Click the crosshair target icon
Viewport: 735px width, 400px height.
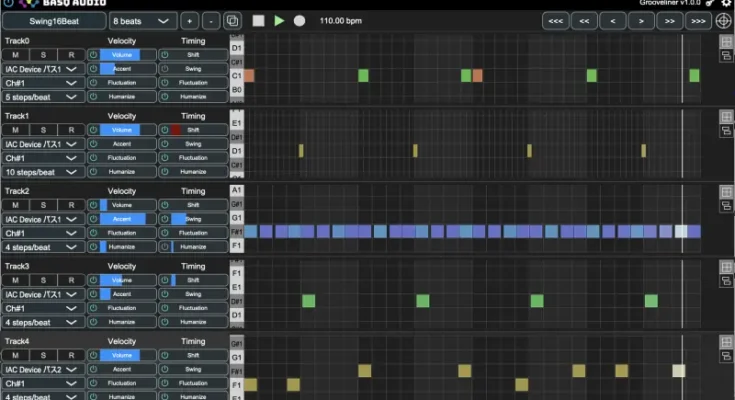(725, 21)
